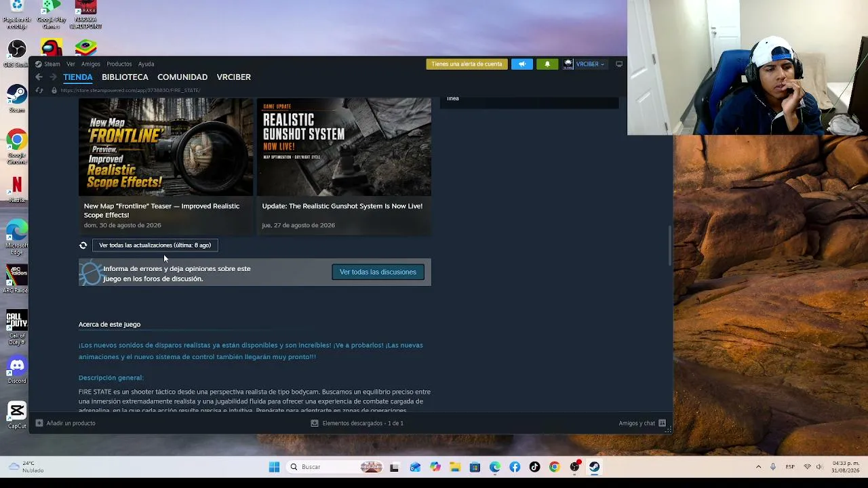Image resolution: width=868 pixels, height=488 pixels.
Task: Launch ARC Raiders from the desktop
Action: pyautogui.click(x=17, y=279)
